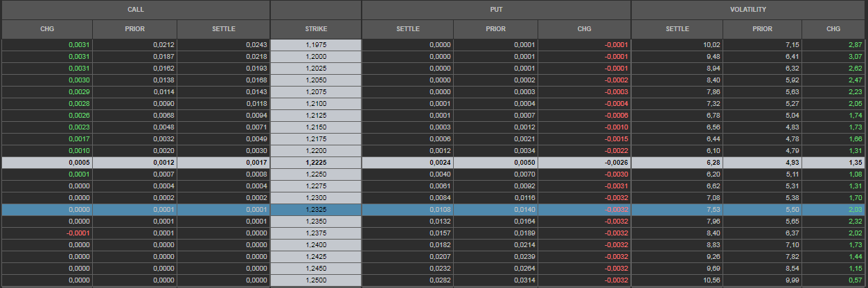Screen dimensions: 868x288
Task: Sort by SETTLE column under VOLATILITY
Action: click(x=677, y=29)
